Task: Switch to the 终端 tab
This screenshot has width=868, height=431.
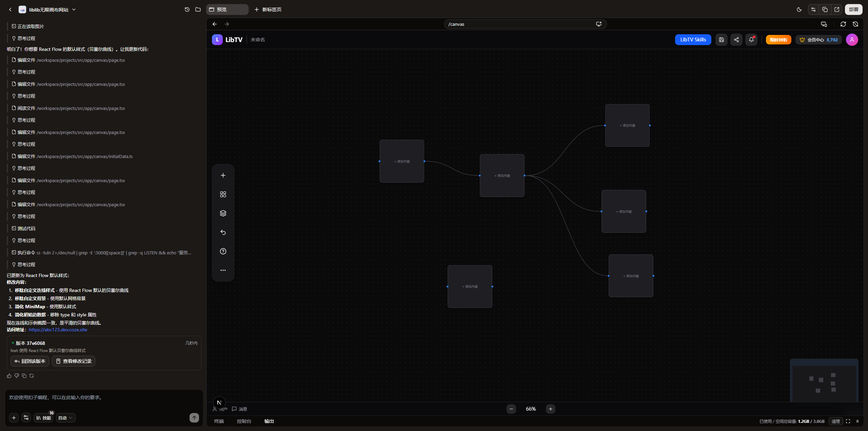Action: point(219,421)
